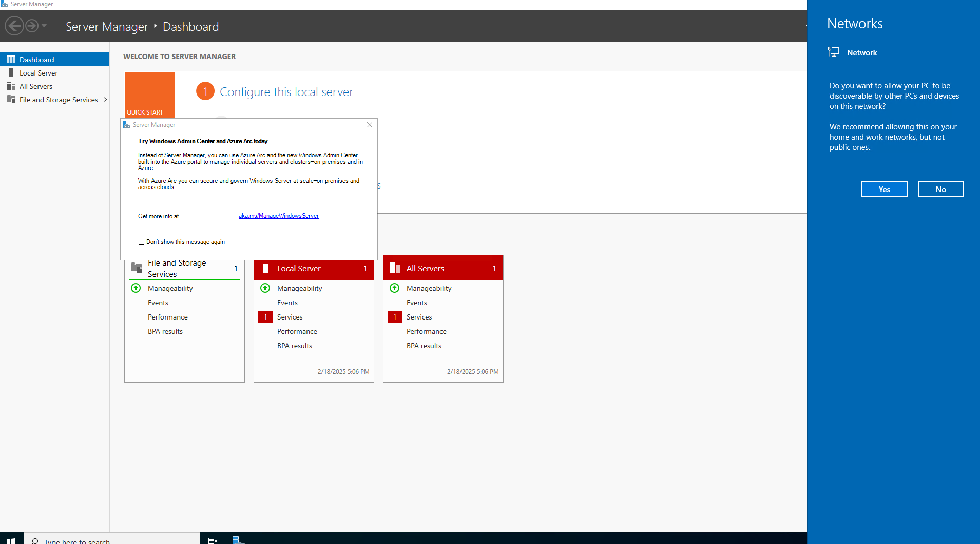
Task: Check Don't show this message again
Action: click(141, 242)
